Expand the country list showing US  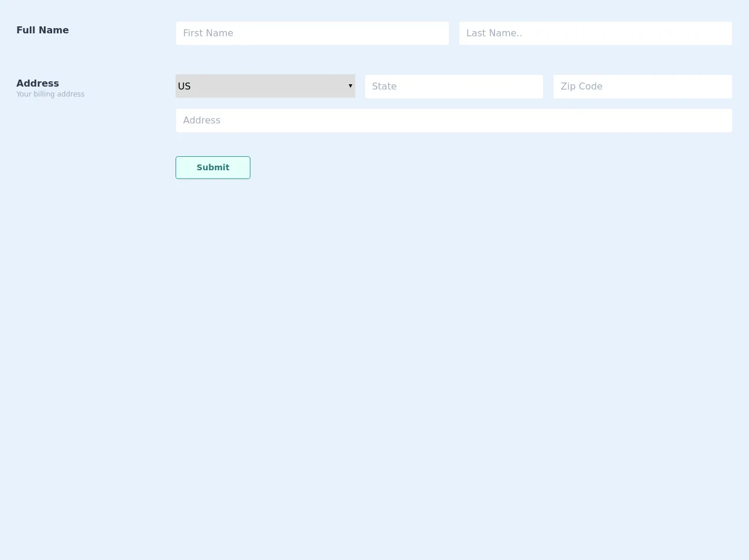265,86
